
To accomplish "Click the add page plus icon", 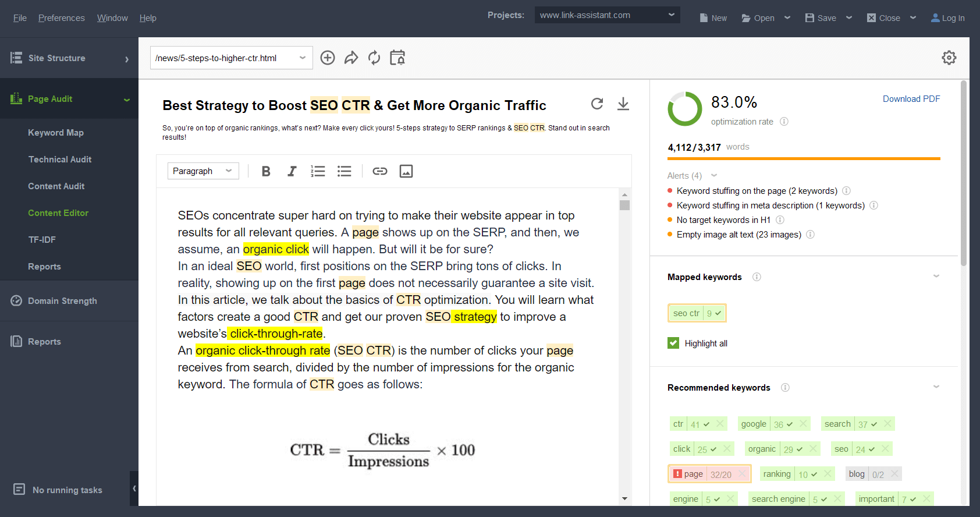I will (328, 58).
